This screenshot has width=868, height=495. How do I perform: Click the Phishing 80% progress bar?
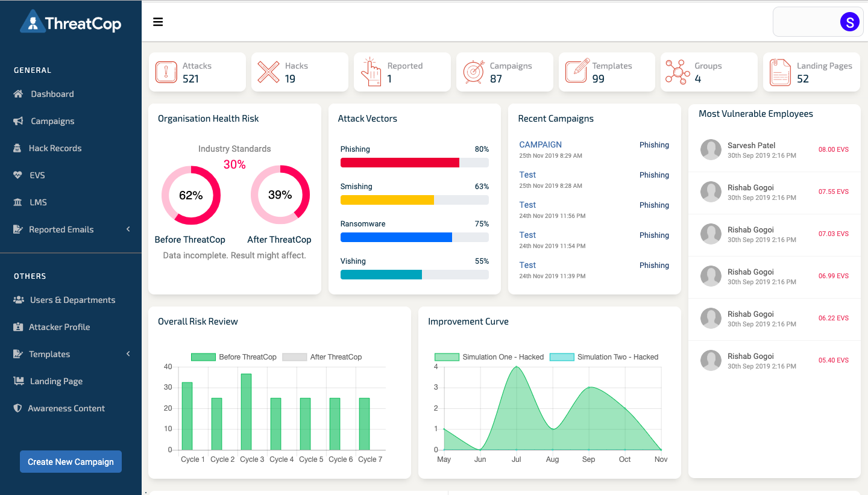coord(415,163)
